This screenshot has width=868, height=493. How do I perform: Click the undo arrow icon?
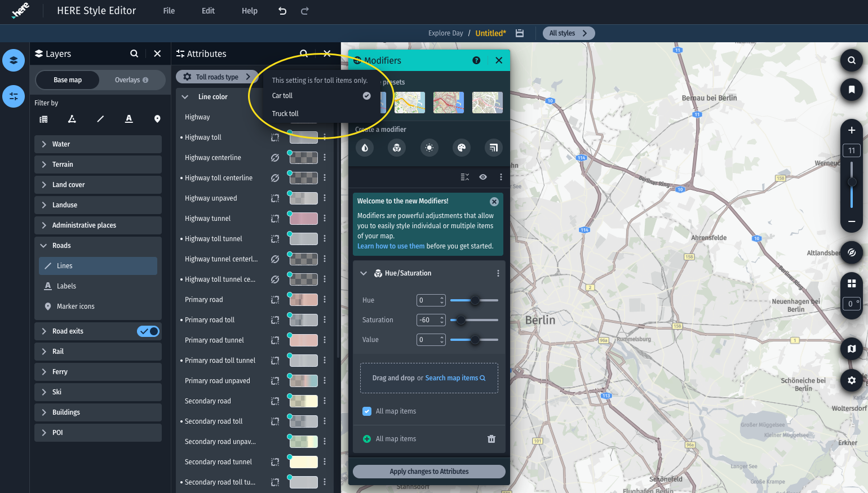pos(282,11)
